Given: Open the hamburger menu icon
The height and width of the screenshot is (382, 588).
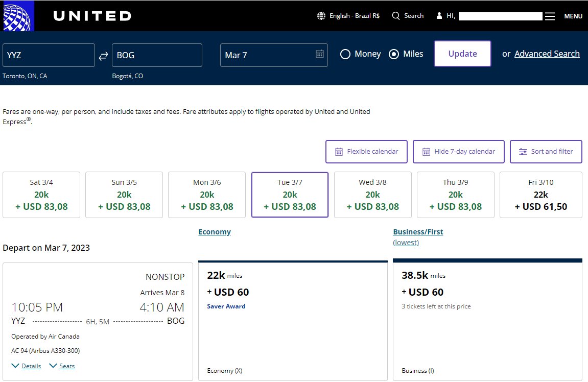Looking at the screenshot, I should click(x=550, y=16).
